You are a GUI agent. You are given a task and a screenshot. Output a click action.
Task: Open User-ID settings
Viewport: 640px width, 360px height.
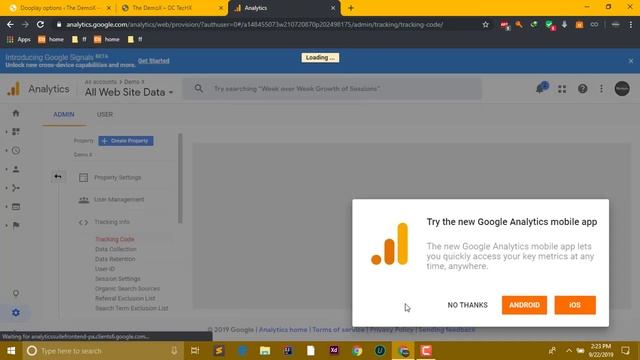[105, 269]
